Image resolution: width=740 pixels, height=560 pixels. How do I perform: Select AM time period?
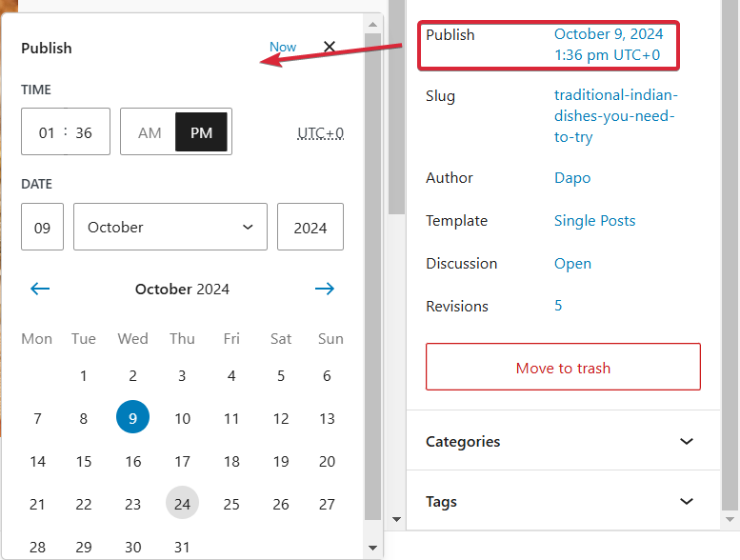150,132
